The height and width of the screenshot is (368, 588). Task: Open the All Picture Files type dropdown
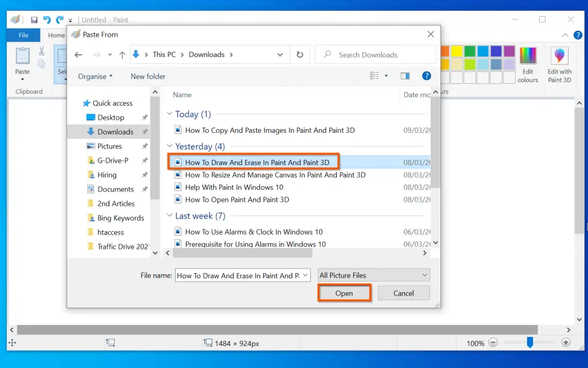tap(373, 275)
